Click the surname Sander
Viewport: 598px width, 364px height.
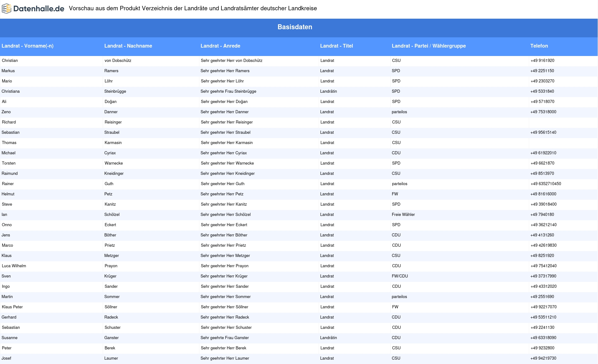pos(111,287)
